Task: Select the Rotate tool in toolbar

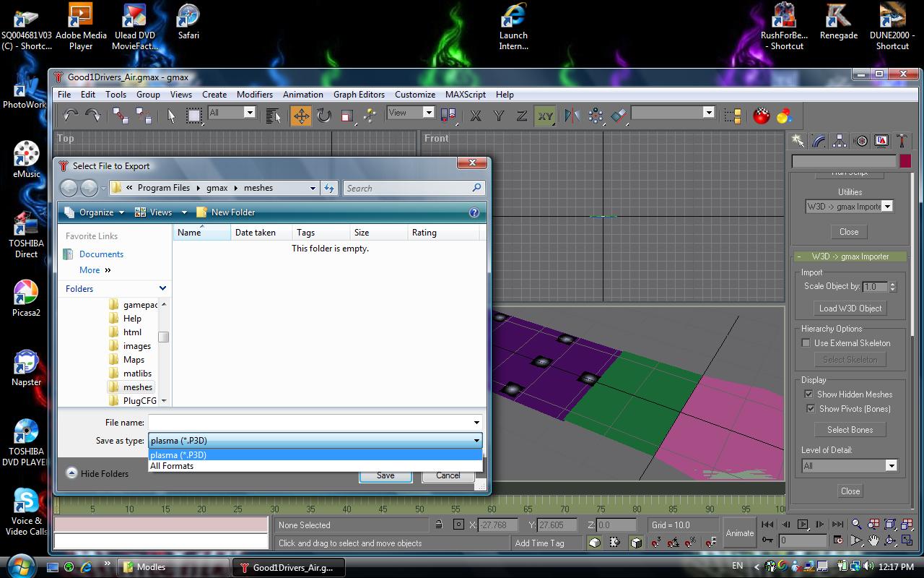Action: click(x=324, y=116)
